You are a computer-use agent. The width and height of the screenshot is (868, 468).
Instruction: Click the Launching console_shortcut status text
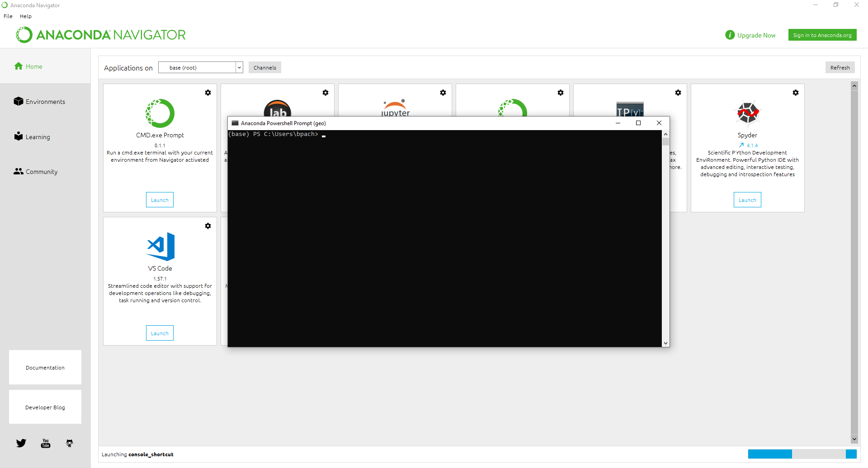(x=137, y=454)
